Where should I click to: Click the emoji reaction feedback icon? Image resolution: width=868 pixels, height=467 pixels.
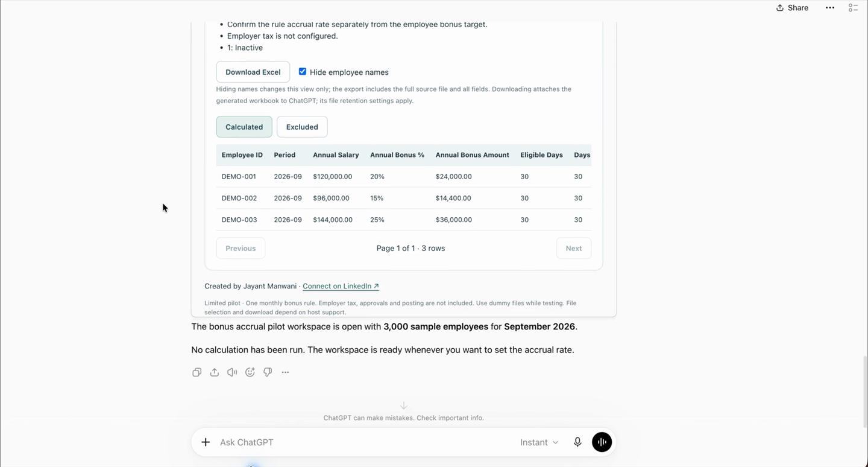tap(250, 372)
